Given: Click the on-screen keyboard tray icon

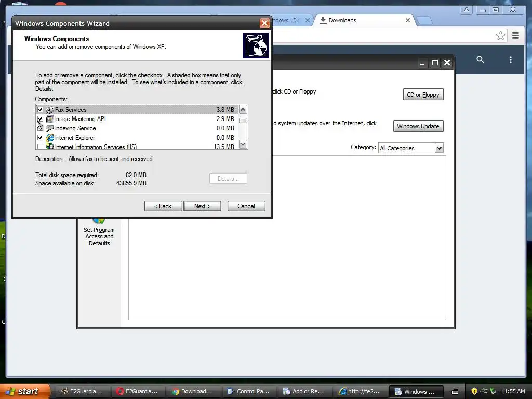Looking at the screenshot, I should [x=455, y=392].
